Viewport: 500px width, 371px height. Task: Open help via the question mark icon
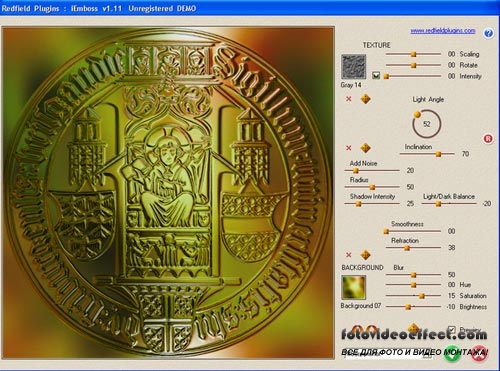(488, 33)
